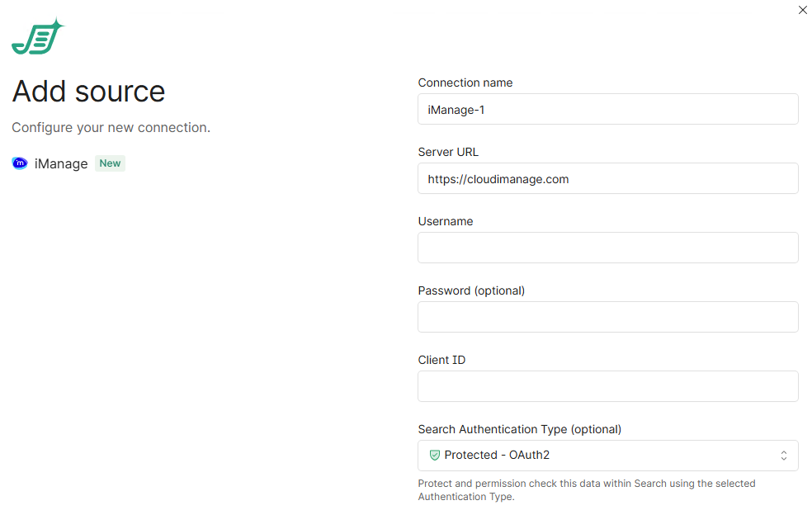
Task: Click into the Server URL field
Action: click(x=607, y=178)
